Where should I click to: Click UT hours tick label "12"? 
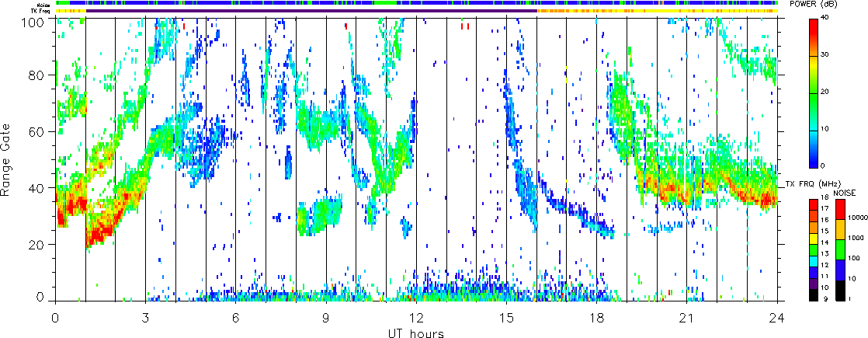pyautogui.click(x=416, y=318)
